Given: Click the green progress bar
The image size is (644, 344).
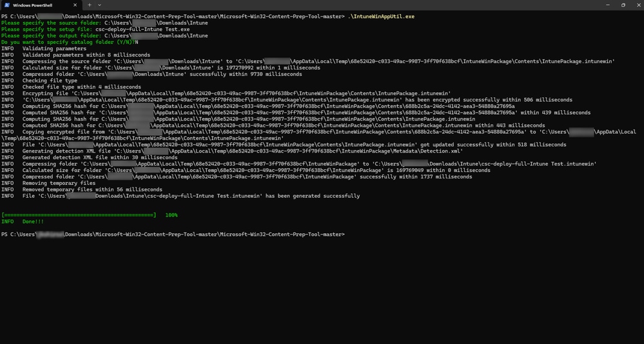Looking at the screenshot, I should click(79, 215).
